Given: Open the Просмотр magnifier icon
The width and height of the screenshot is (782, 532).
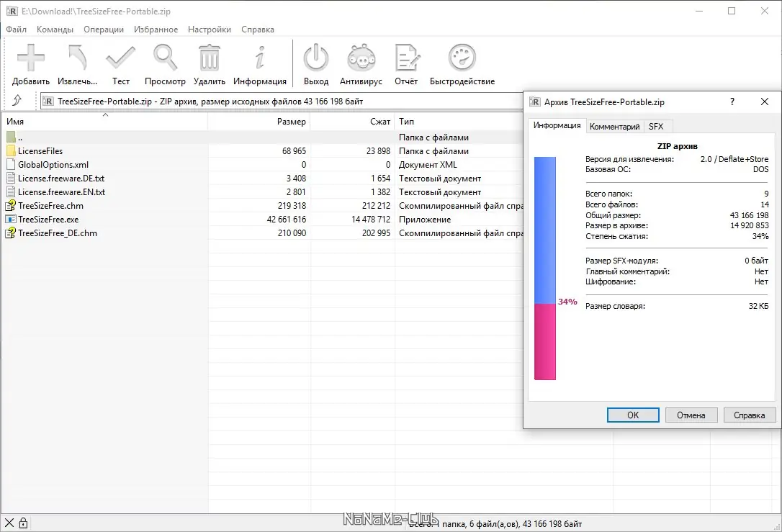Looking at the screenshot, I should point(165,58).
